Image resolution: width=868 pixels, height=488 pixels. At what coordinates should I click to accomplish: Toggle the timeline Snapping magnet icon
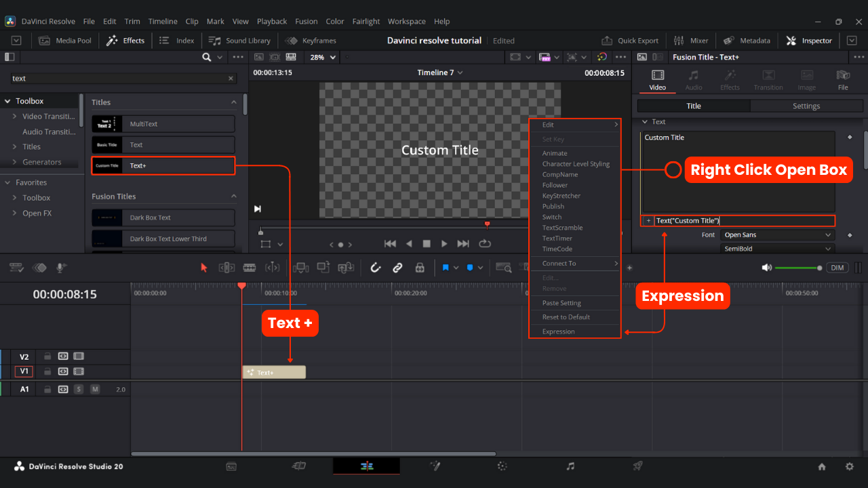tap(375, 268)
